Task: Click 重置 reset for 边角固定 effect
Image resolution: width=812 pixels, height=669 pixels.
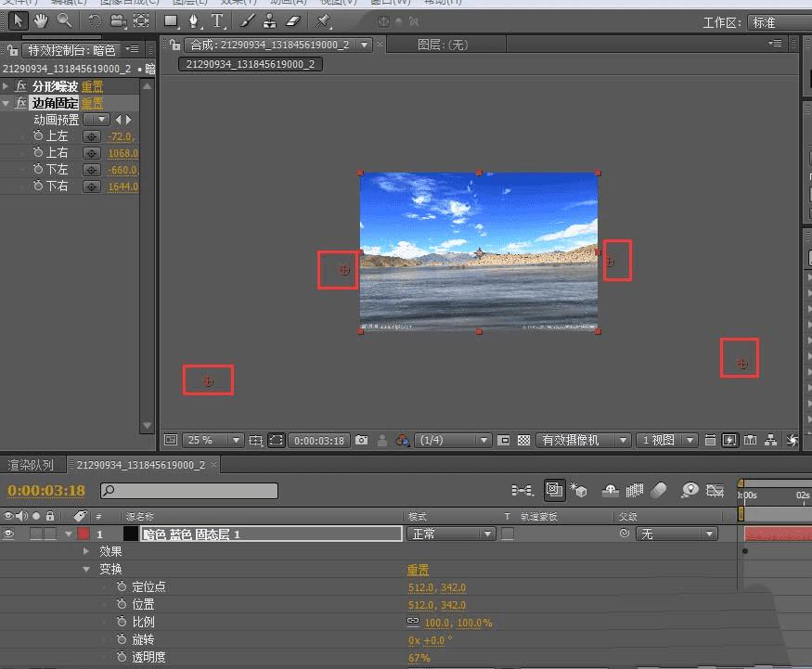Action: 92,103
